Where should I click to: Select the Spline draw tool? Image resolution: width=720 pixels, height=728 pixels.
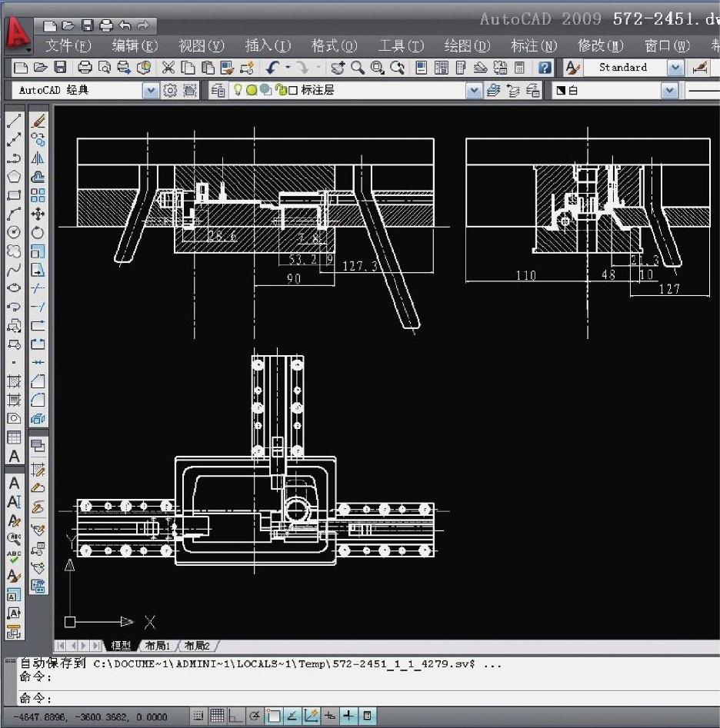pos(14,269)
